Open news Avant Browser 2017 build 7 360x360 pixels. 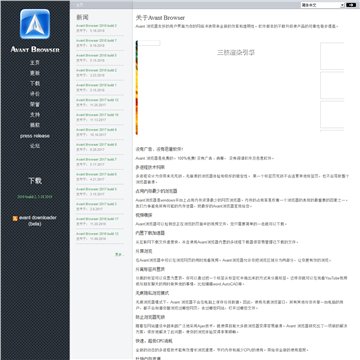(x=96, y=159)
